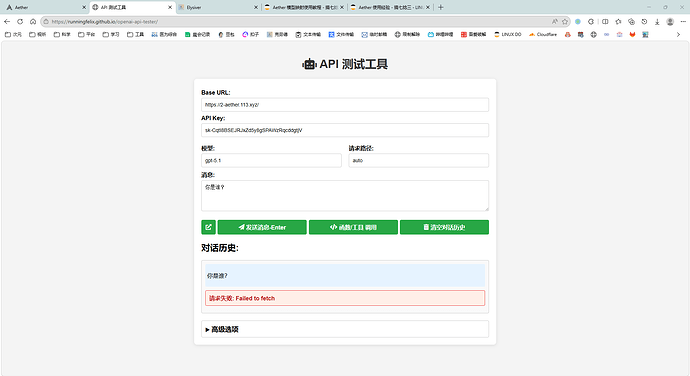Open the infinity symbol bookmark icon

click(x=606, y=34)
